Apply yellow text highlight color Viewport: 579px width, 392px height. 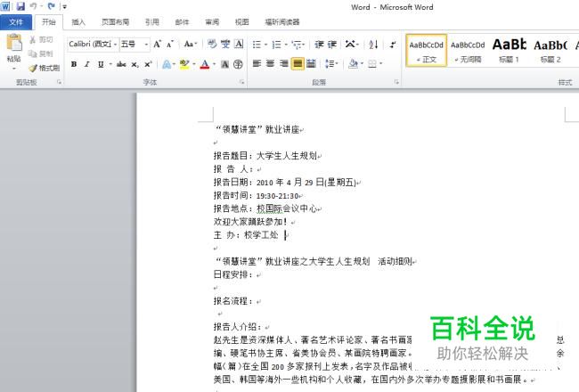(184, 64)
